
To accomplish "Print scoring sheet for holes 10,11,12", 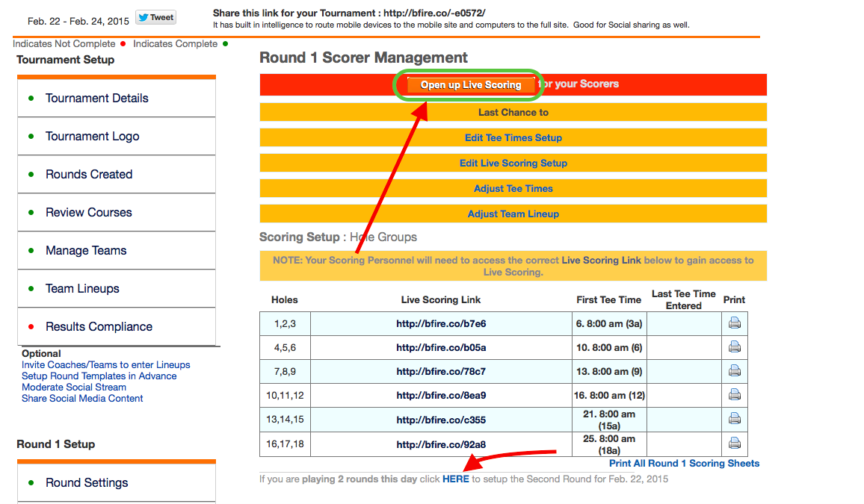I will pyautogui.click(x=734, y=395).
